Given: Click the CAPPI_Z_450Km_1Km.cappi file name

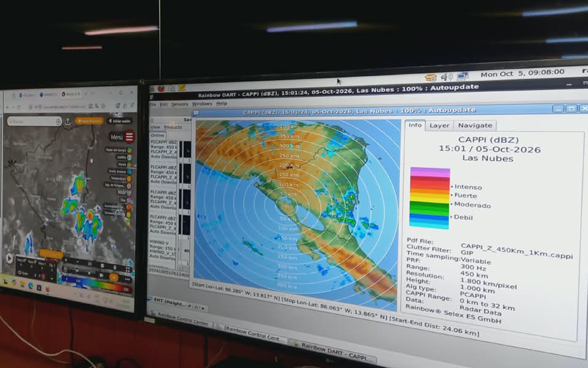Looking at the screenshot, I should point(517,251).
